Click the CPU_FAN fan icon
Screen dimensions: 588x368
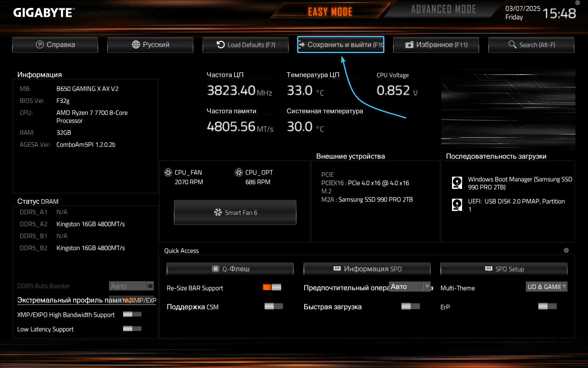[x=168, y=173]
